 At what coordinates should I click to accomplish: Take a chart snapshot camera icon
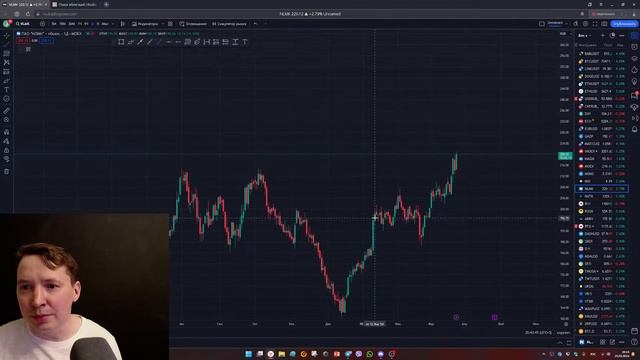pos(604,24)
